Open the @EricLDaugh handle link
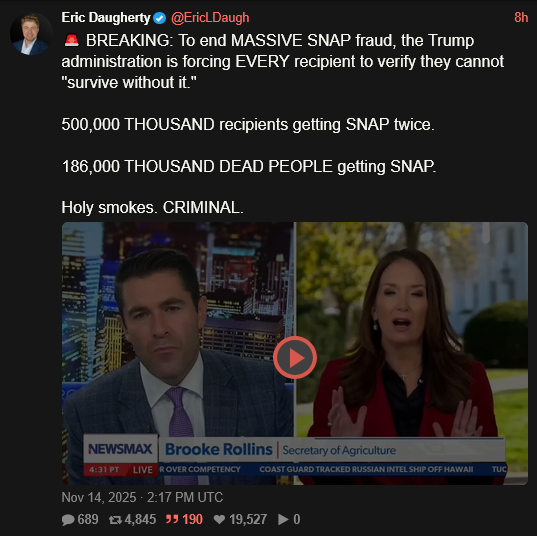Image resolution: width=537 pixels, height=536 pixels. (210, 17)
